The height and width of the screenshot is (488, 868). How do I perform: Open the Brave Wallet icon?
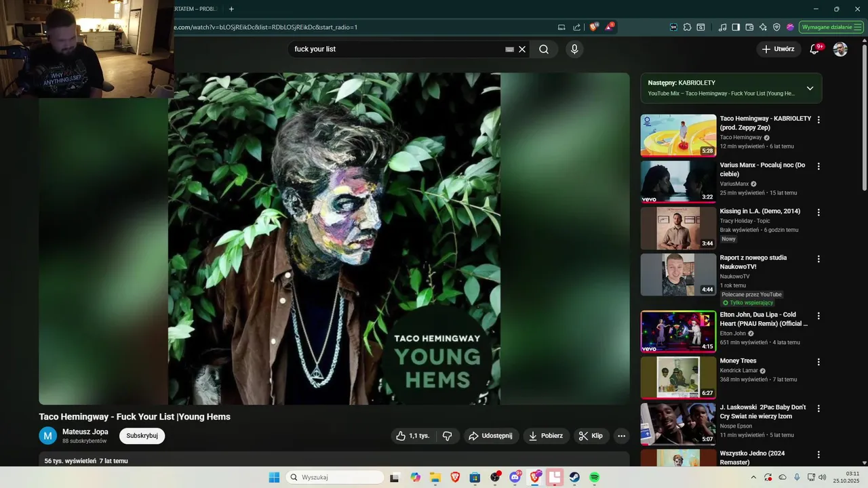pyautogui.click(x=749, y=27)
